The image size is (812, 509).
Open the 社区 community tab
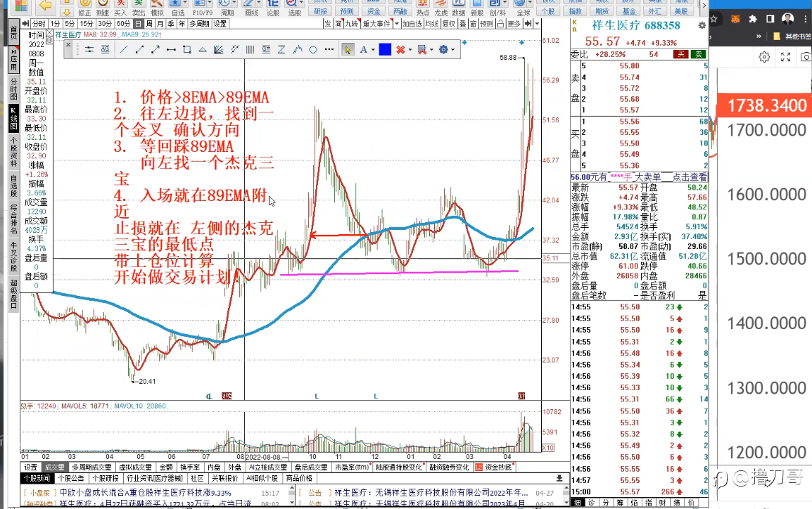click(x=197, y=478)
